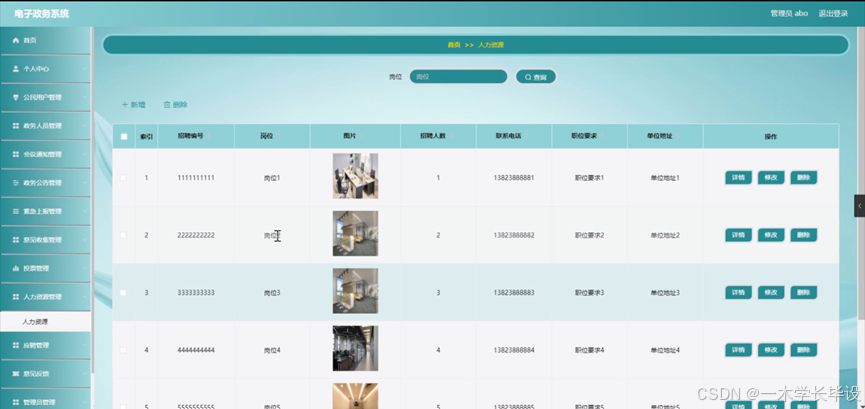Click 退出登录 to log out
Viewport: 865px width, 409px height.
coord(833,14)
